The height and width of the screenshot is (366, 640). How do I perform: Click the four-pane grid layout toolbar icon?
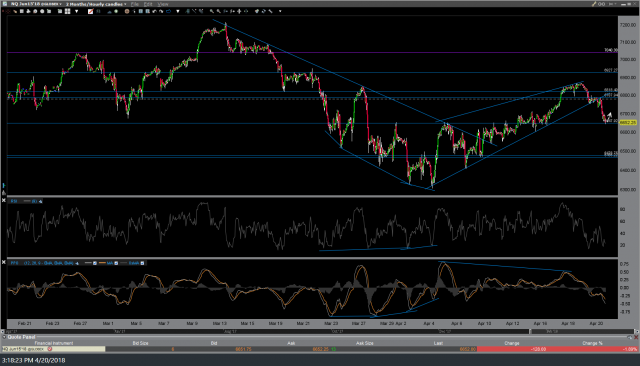click(67, 11)
